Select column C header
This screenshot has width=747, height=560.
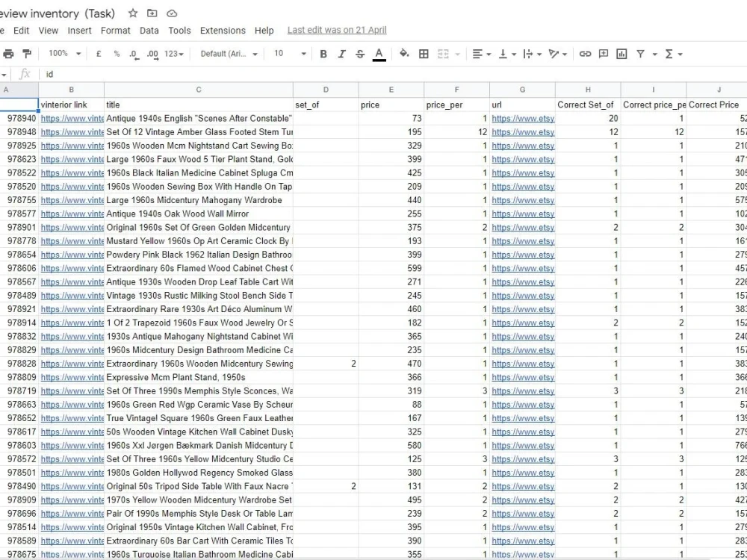click(x=199, y=90)
